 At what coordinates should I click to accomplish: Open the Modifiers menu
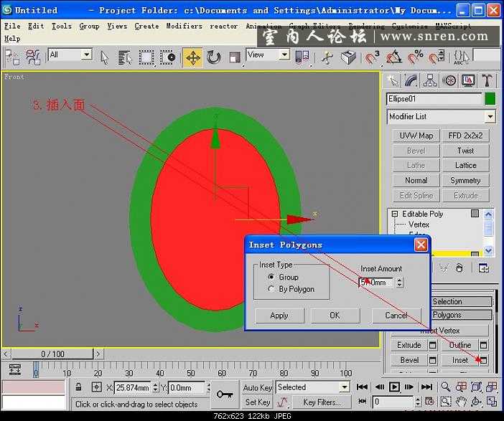[x=185, y=27]
